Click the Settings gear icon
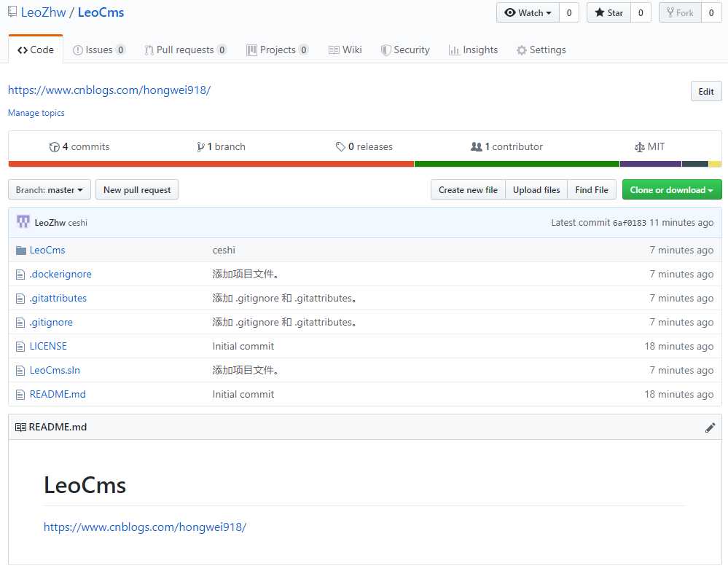The image size is (728, 571). tap(522, 50)
